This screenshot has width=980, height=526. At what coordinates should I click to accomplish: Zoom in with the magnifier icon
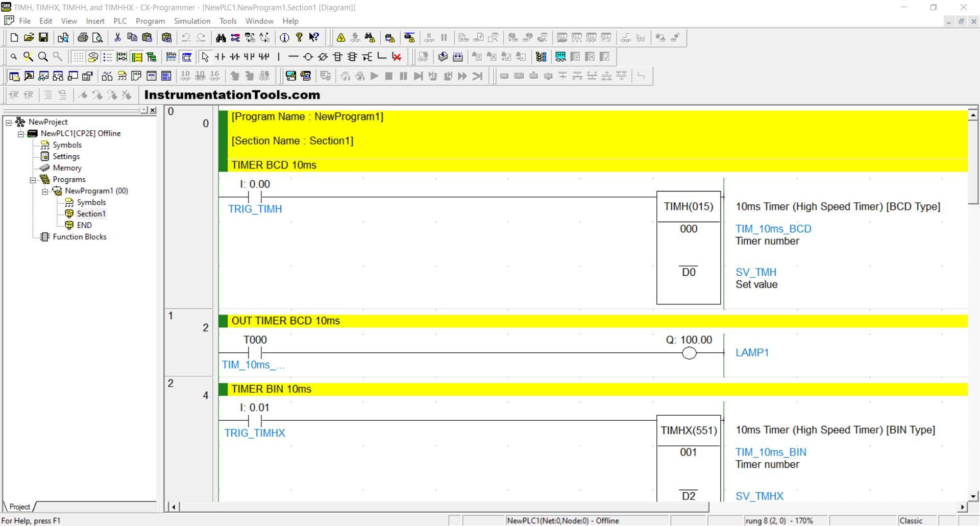point(43,57)
